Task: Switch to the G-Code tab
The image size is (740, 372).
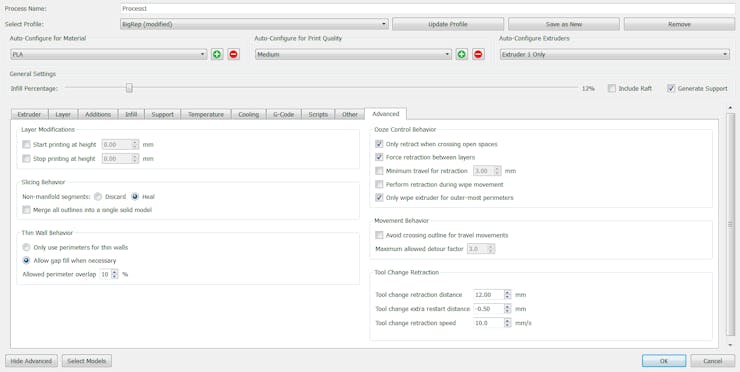Action: (284, 114)
